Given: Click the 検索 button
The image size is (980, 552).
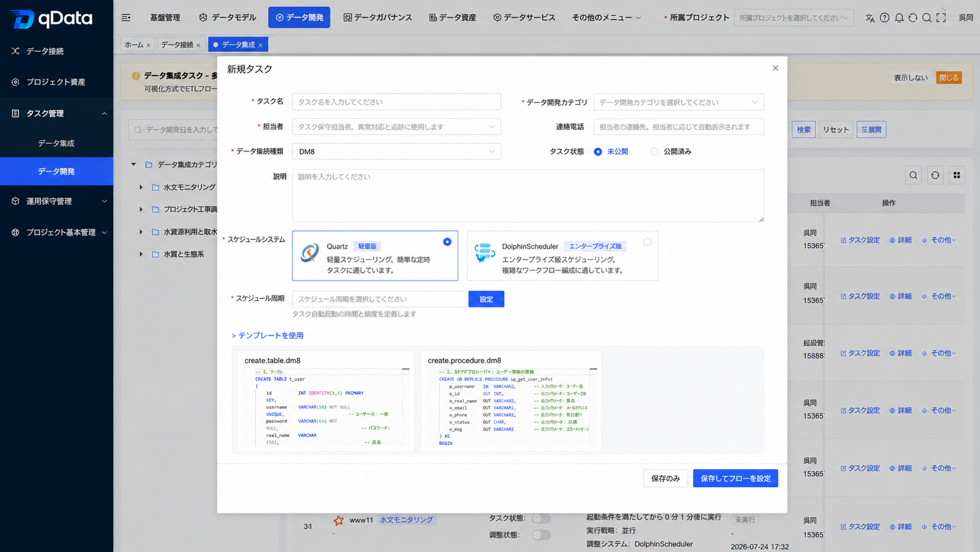Looking at the screenshot, I should [804, 130].
